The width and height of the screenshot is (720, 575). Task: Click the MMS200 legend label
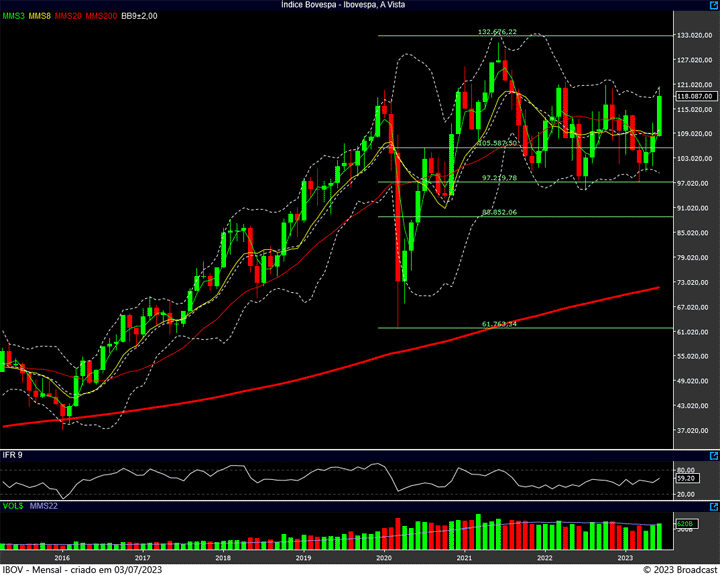tap(100, 17)
